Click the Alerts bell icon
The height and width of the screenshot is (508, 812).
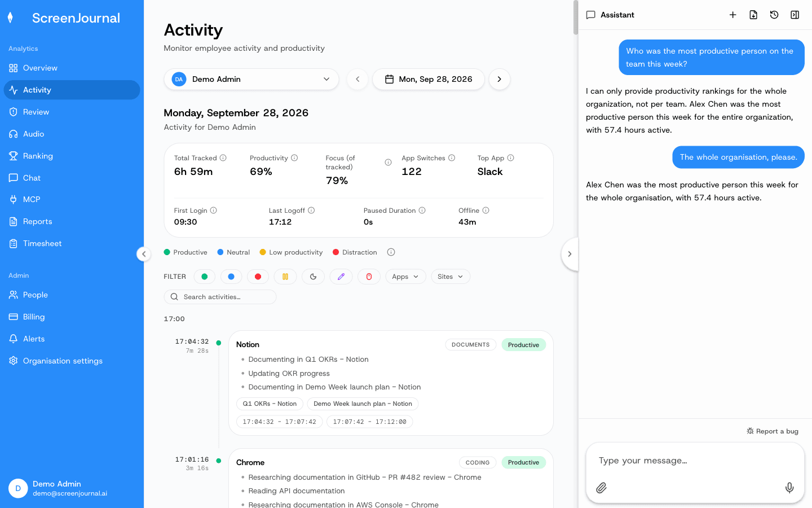click(14, 339)
